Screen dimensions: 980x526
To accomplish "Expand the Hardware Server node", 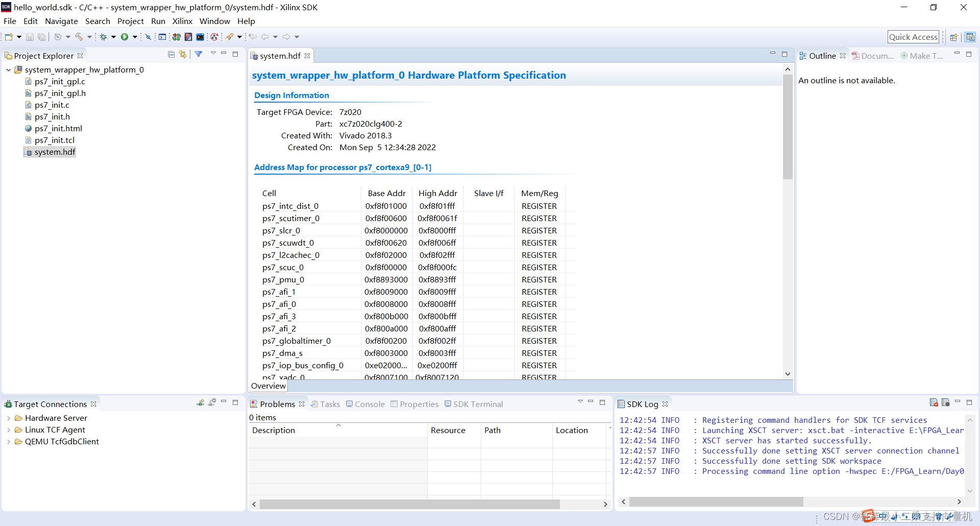I will coord(9,418).
